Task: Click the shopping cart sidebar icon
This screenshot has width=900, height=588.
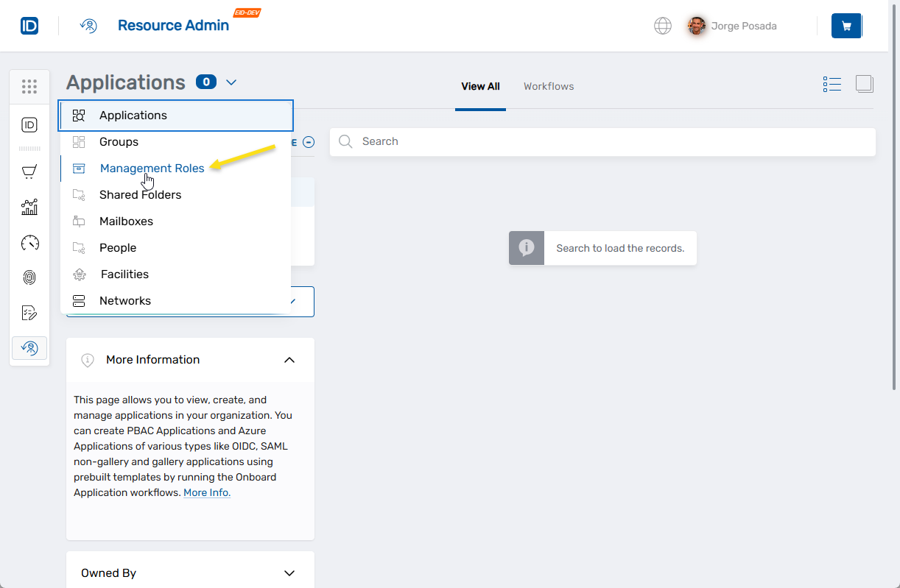Action: pos(29,172)
